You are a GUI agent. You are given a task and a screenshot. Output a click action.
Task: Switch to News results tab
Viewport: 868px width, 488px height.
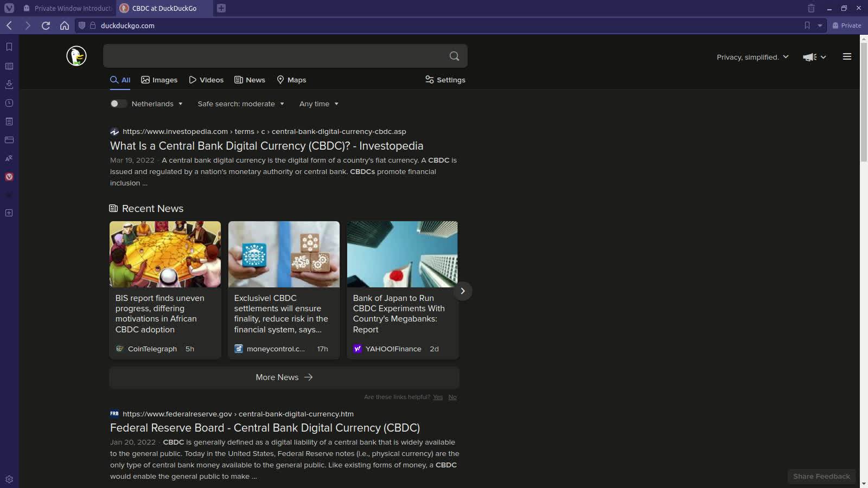coord(250,80)
